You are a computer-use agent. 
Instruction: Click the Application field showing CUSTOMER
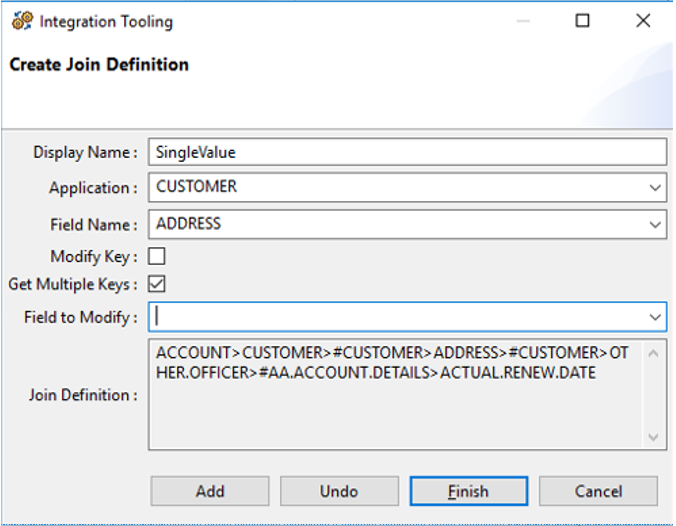(396, 187)
